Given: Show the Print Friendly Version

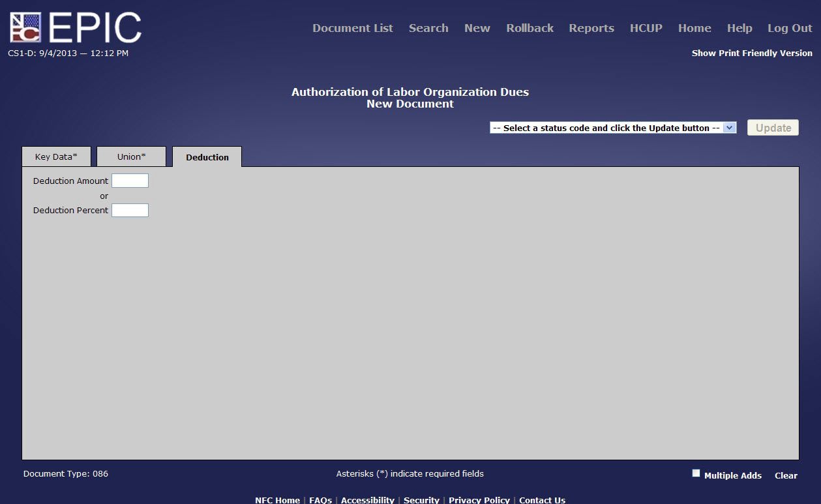Looking at the screenshot, I should [x=751, y=53].
